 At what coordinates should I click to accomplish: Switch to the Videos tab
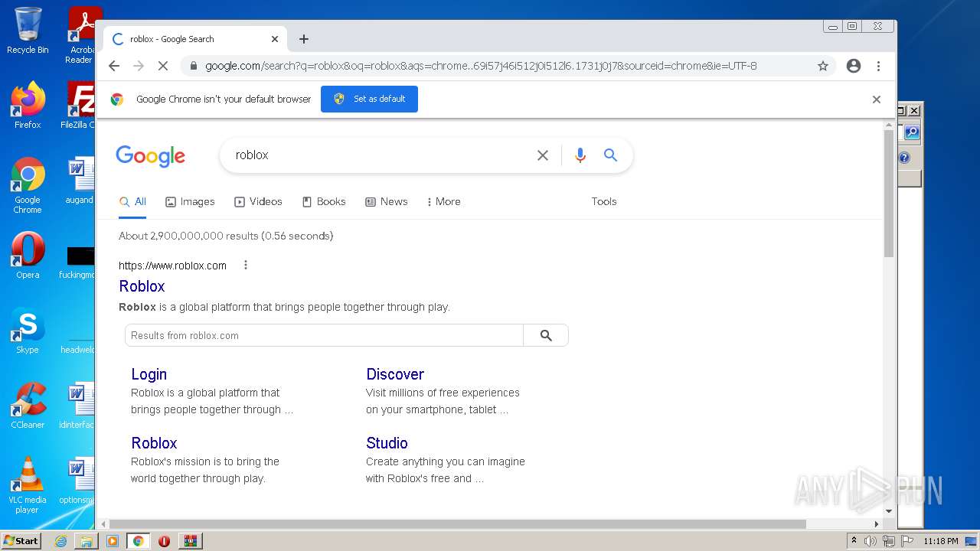[x=258, y=202]
